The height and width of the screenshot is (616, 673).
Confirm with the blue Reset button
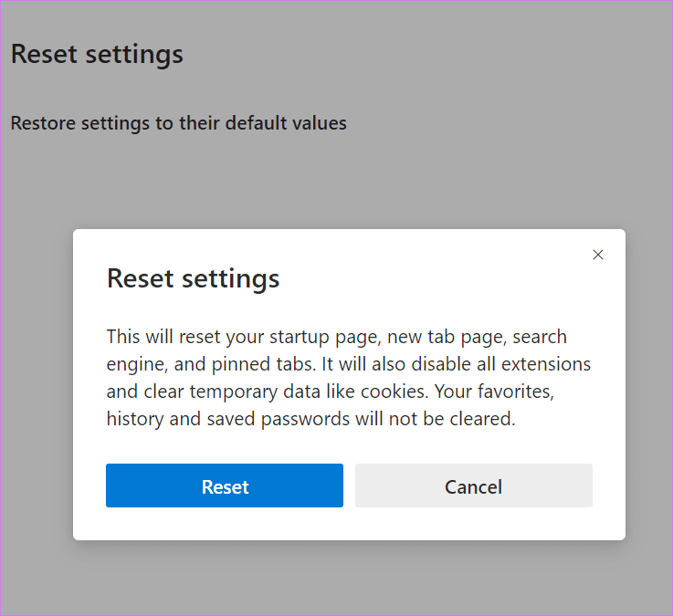click(225, 485)
